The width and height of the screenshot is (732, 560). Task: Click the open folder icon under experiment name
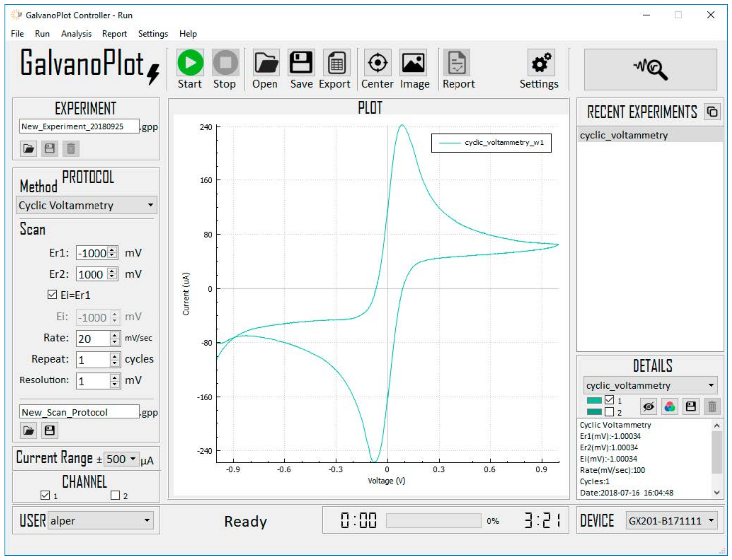28,149
